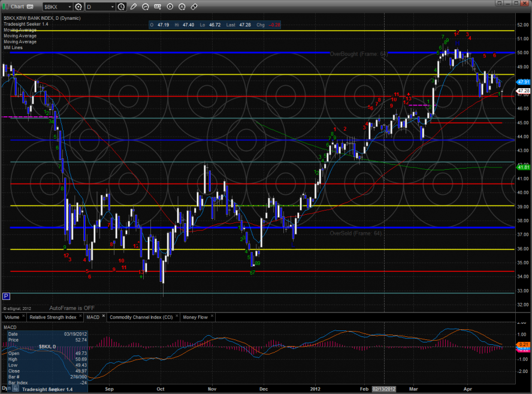Close the Volume tab

25,315
